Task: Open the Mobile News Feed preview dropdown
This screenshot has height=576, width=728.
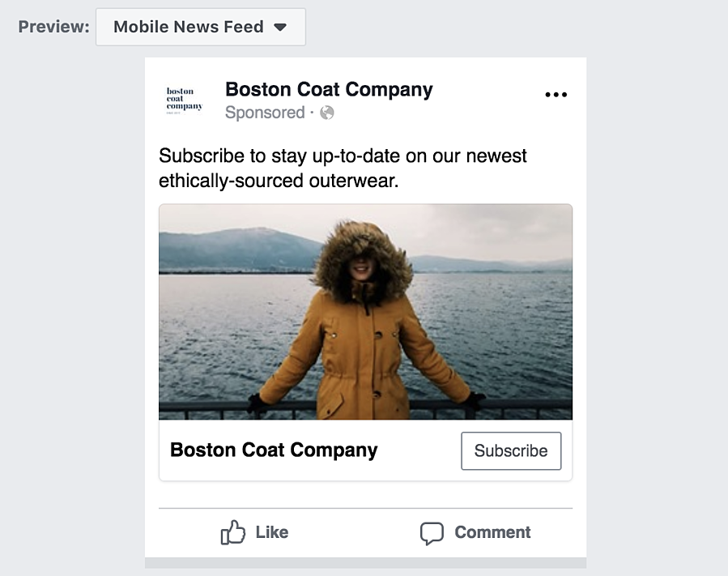Action: [200, 27]
